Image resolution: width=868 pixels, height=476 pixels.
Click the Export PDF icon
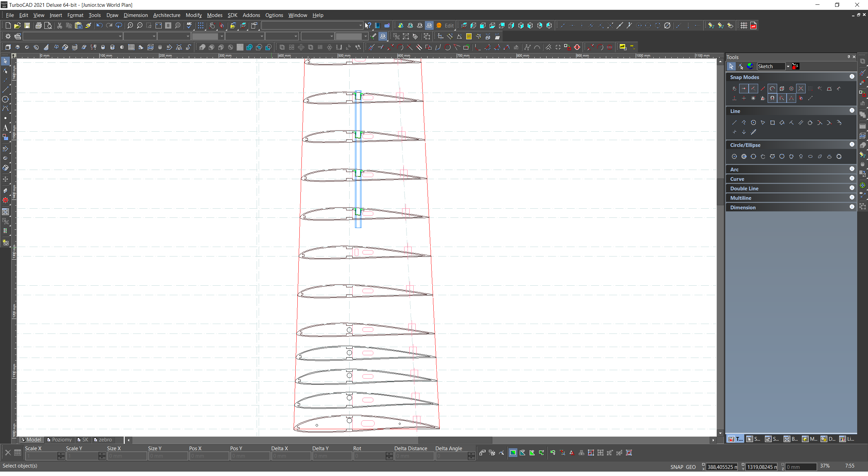[753, 25]
